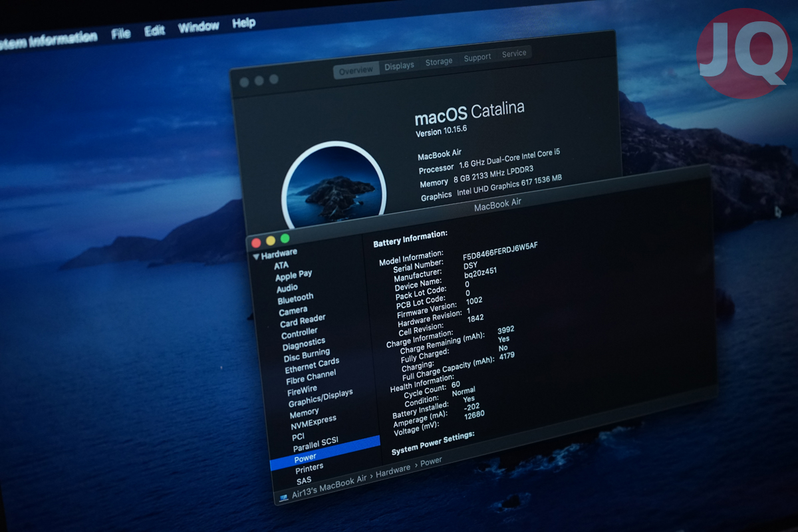Collapse the Hardware section triangle
The width and height of the screenshot is (798, 532).
click(x=256, y=257)
